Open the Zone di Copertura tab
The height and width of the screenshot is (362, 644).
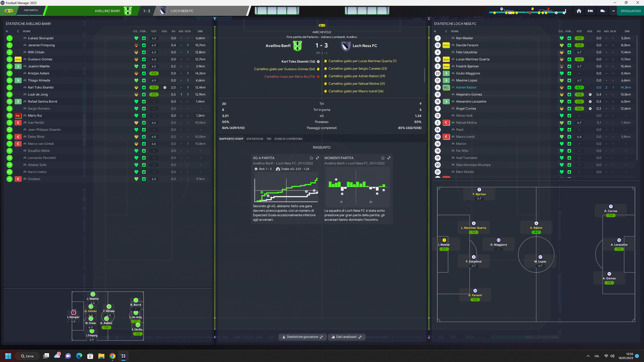(x=288, y=139)
